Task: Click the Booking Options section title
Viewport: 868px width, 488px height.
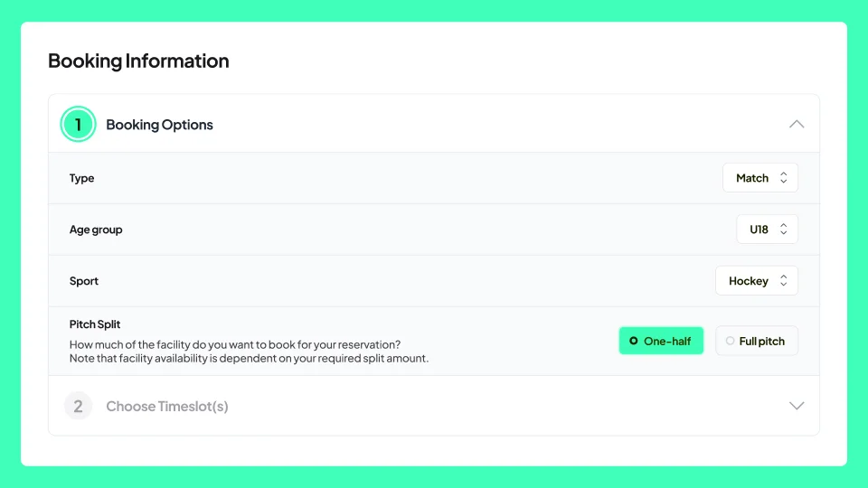Action: 159,125
